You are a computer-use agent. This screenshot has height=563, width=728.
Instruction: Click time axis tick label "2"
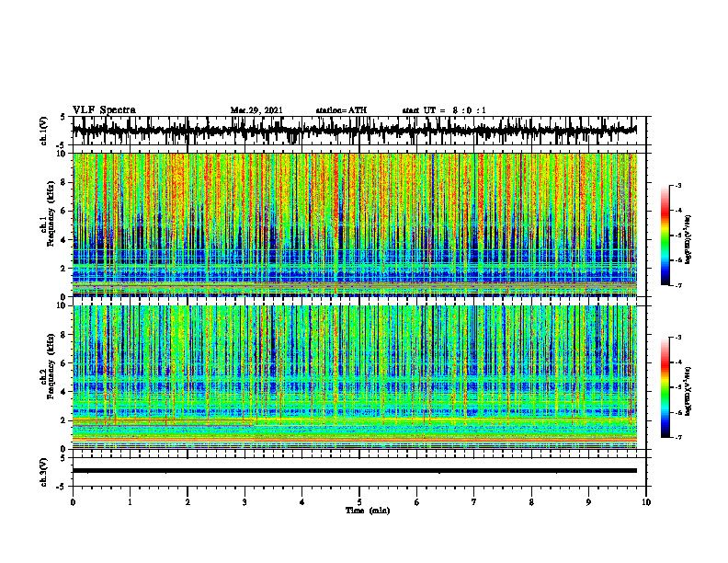click(x=188, y=502)
